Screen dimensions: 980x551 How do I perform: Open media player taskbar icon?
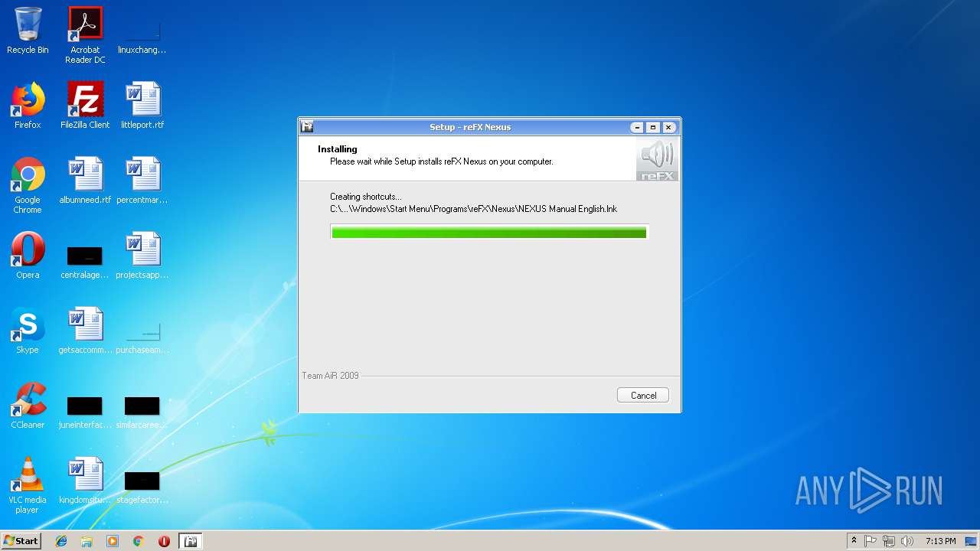pos(113,541)
